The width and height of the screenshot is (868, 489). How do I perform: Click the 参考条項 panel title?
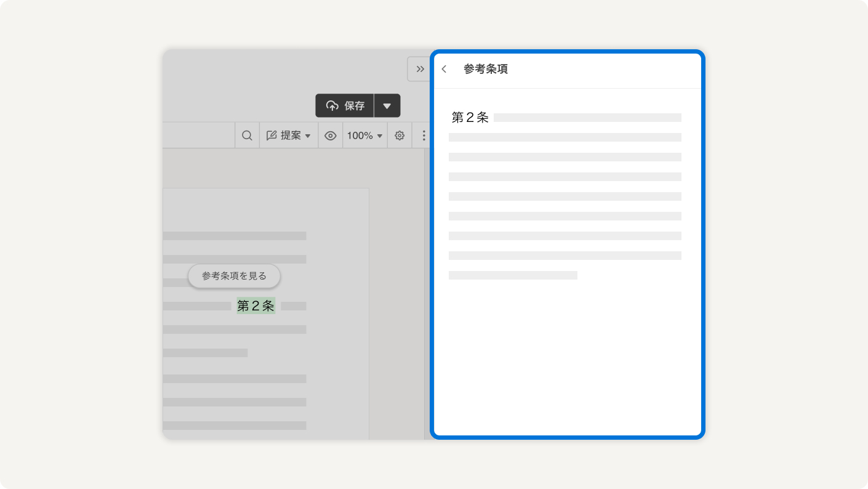click(x=486, y=69)
